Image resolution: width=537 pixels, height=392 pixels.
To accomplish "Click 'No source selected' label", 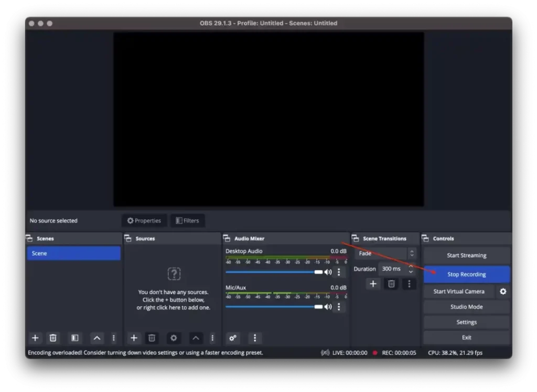I will [53, 221].
